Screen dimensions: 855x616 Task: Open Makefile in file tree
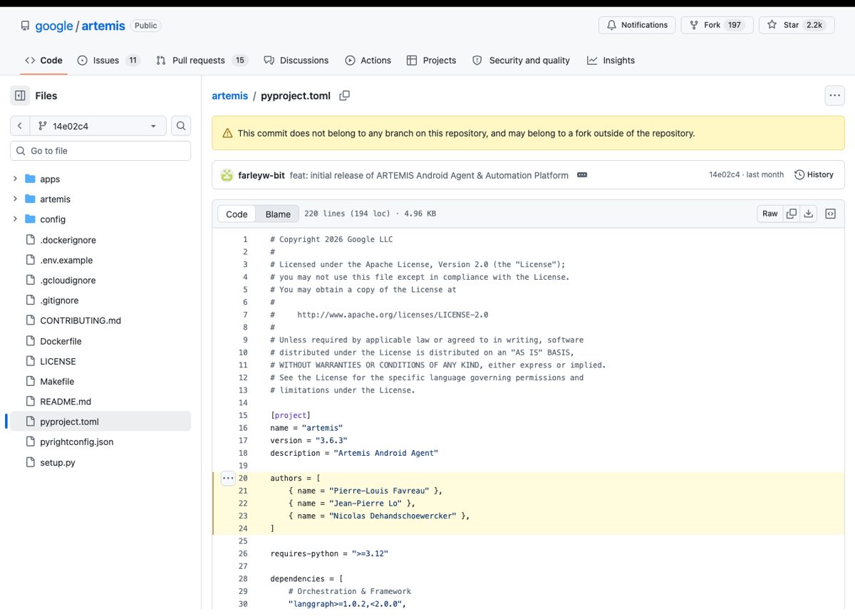[57, 381]
